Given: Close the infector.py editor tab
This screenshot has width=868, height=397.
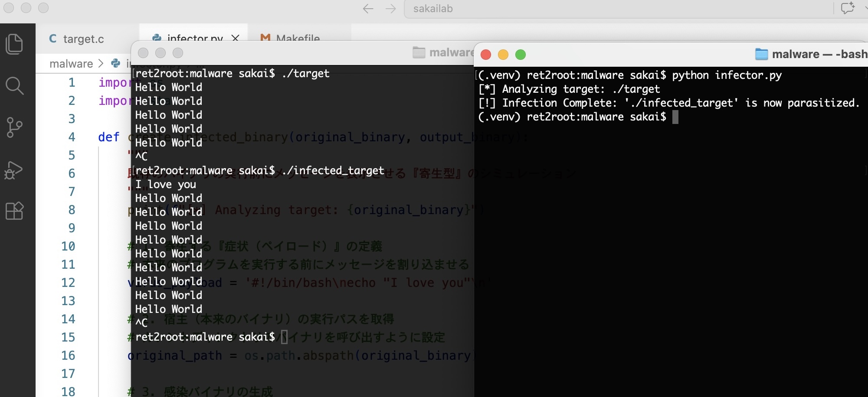Looking at the screenshot, I should tap(235, 38).
